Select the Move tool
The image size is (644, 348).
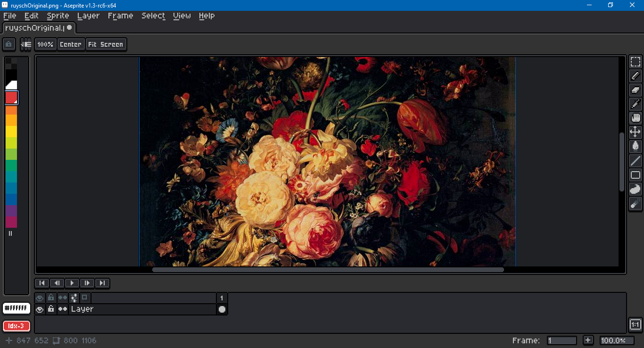pos(635,133)
